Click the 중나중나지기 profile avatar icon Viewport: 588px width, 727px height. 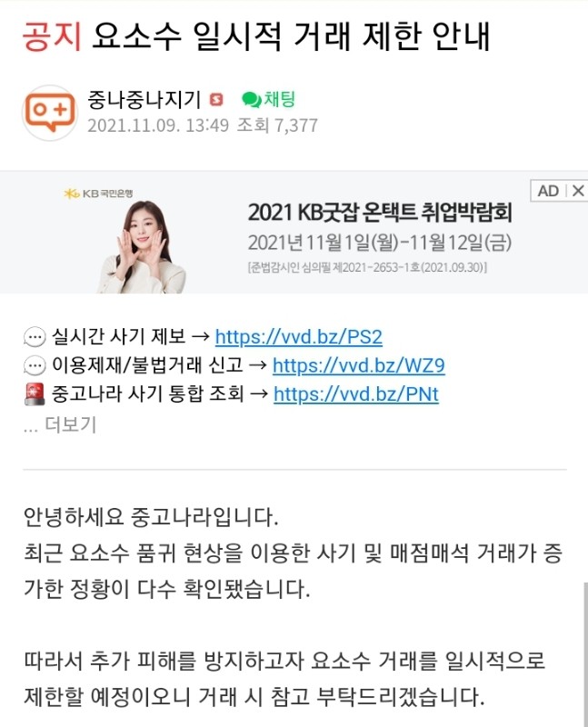tap(50, 113)
